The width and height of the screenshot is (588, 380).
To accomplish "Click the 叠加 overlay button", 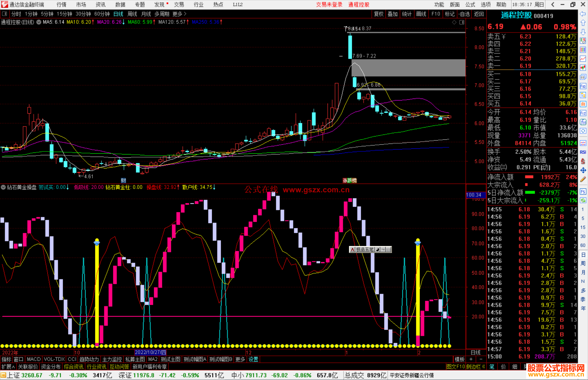I will [x=393, y=14].
